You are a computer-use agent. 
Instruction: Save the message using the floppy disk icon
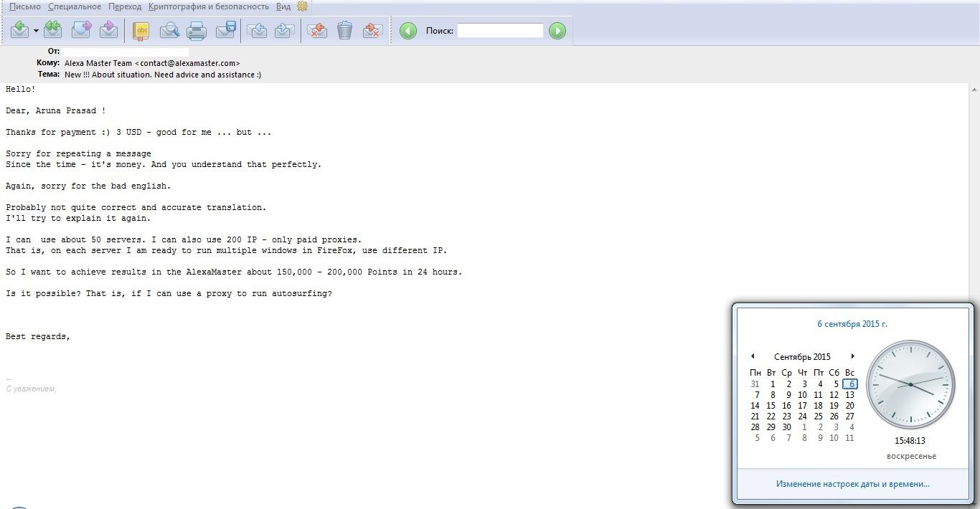click(226, 30)
